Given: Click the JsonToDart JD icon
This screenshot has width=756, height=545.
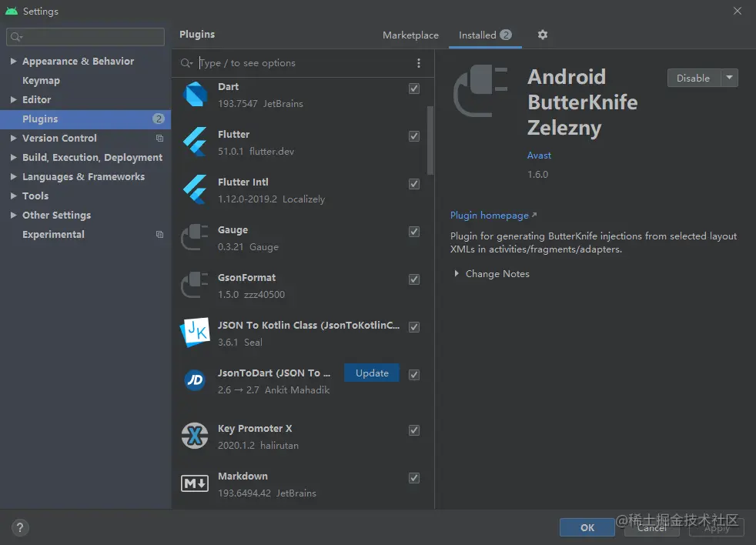Looking at the screenshot, I should [195, 380].
